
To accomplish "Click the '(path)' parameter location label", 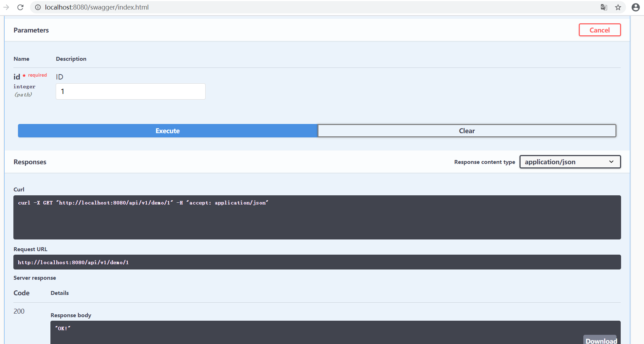I will pyautogui.click(x=23, y=94).
